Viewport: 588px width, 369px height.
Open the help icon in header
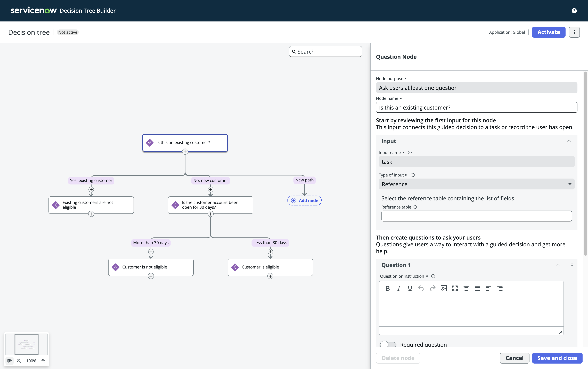coord(574,11)
